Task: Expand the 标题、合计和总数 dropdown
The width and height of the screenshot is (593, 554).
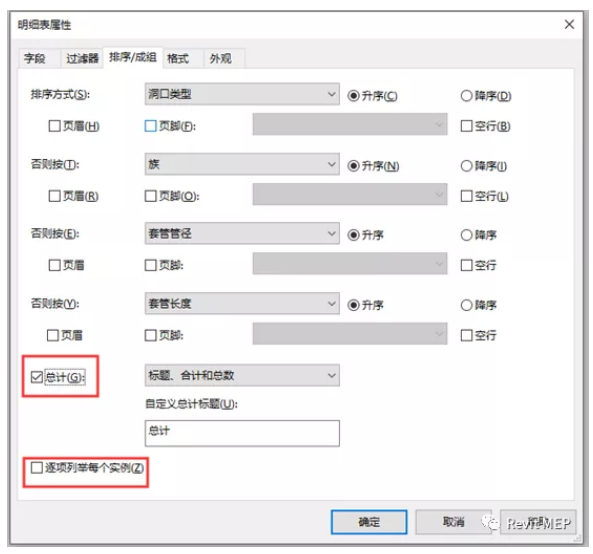Action: tap(242, 375)
